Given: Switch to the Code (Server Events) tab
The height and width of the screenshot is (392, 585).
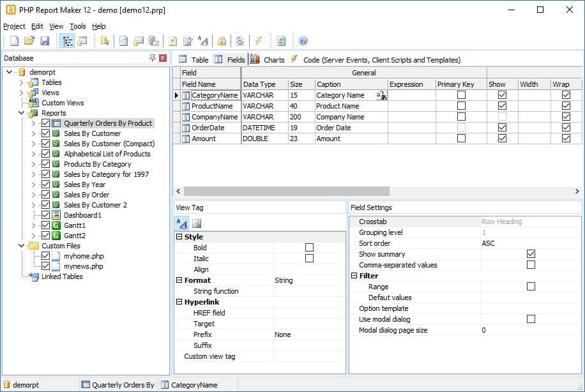Looking at the screenshot, I should (x=376, y=59).
